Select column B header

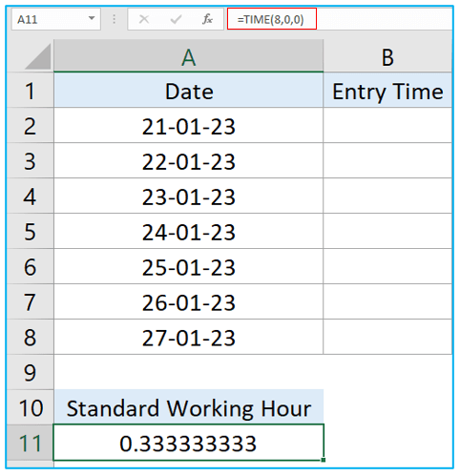coord(387,55)
